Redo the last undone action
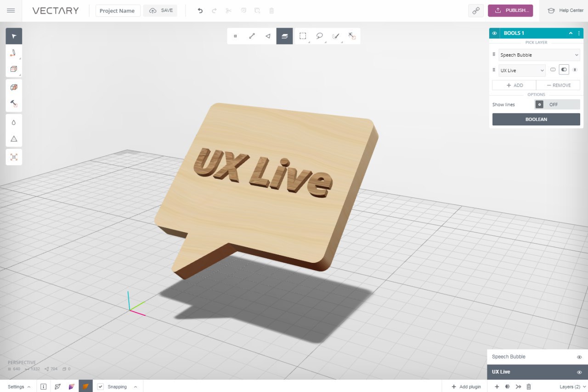This screenshot has height=392, width=588. pyautogui.click(x=214, y=11)
